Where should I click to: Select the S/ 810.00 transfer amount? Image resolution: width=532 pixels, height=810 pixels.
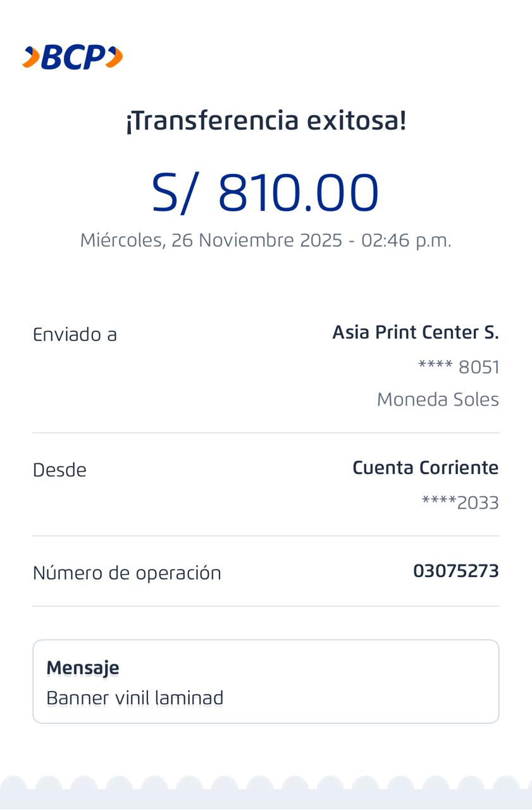(x=265, y=192)
